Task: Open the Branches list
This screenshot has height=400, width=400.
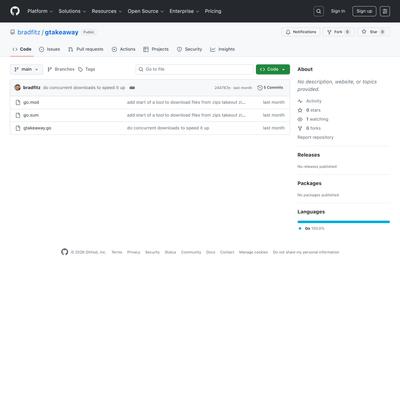Action: click(61, 69)
